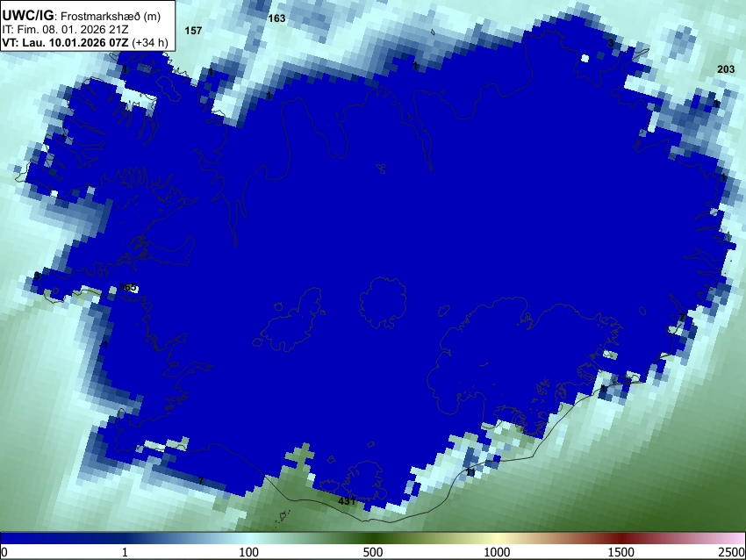Click the dark red color scale segment above 1500

[621, 538]
